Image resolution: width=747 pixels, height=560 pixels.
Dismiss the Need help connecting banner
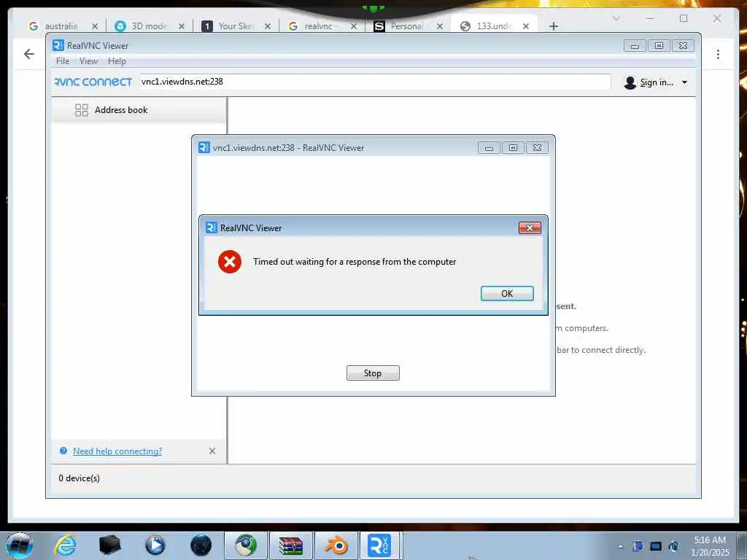click(x=212, y=451)
